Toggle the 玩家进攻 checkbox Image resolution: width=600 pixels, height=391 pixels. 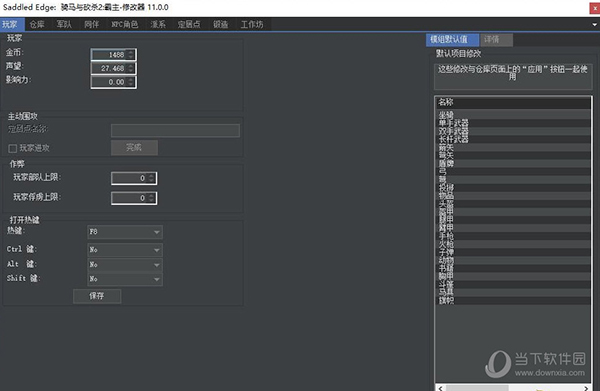click(13, 148)
